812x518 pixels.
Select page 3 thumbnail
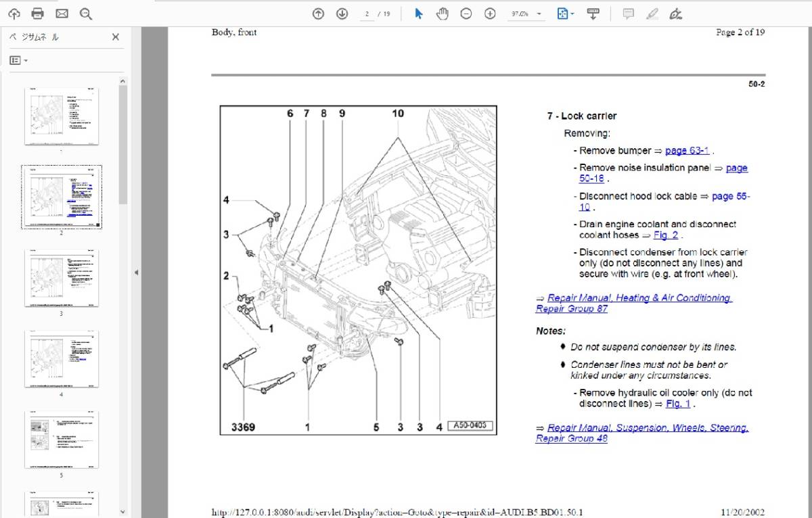(61, 278)
